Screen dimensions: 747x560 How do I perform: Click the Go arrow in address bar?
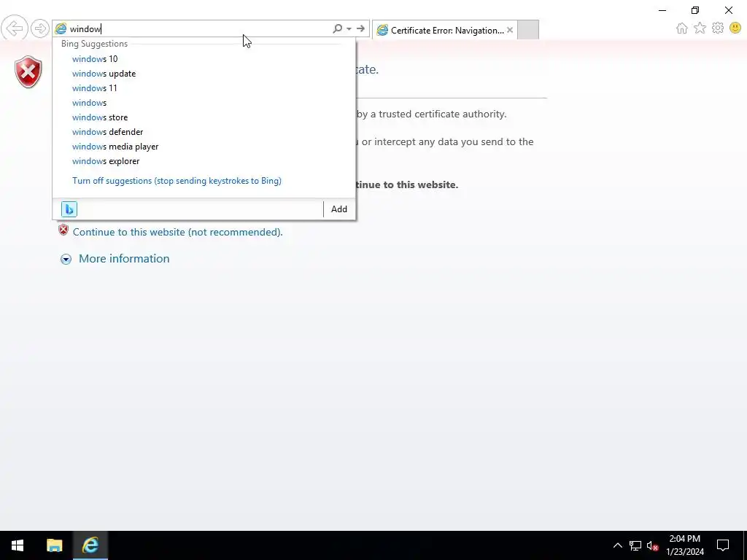[x=360, y=28]
